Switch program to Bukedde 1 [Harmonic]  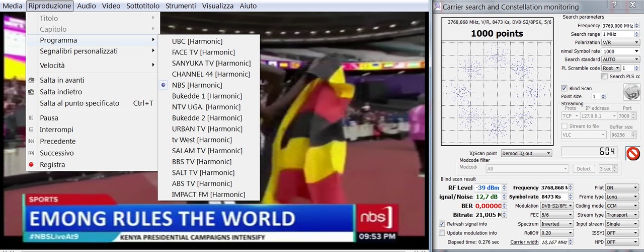point(209,96)
